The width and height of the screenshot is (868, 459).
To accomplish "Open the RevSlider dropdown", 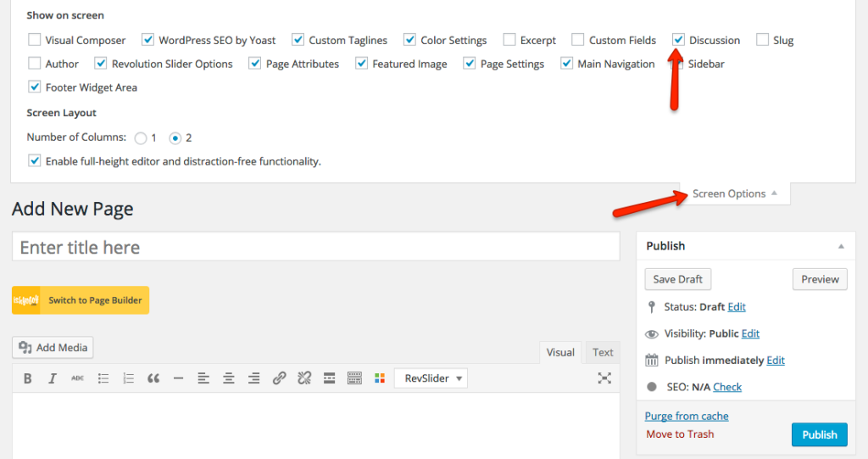I will 431,378.
